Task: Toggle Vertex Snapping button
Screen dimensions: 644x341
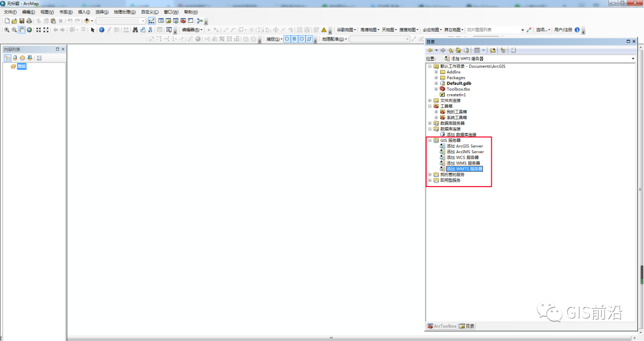Action: [302, 39]
